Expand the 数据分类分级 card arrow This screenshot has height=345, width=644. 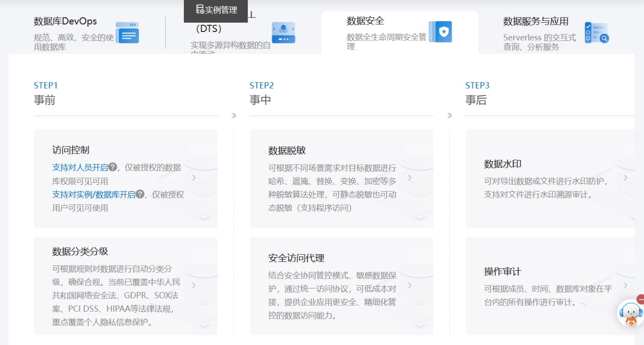(194, 285)
